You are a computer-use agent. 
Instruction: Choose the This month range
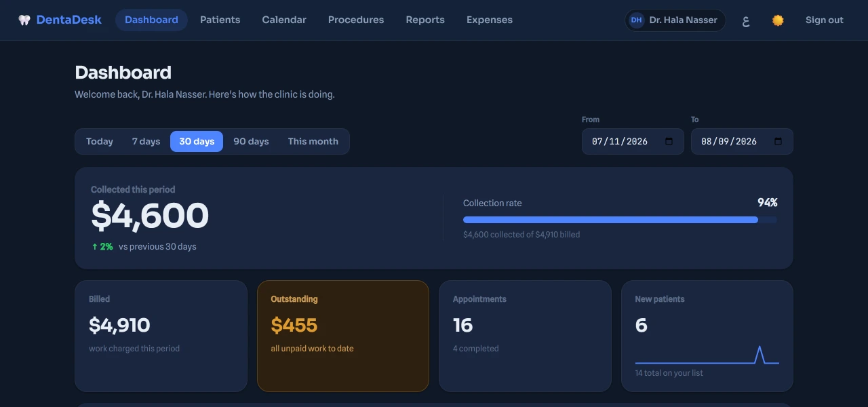[313, 142]
